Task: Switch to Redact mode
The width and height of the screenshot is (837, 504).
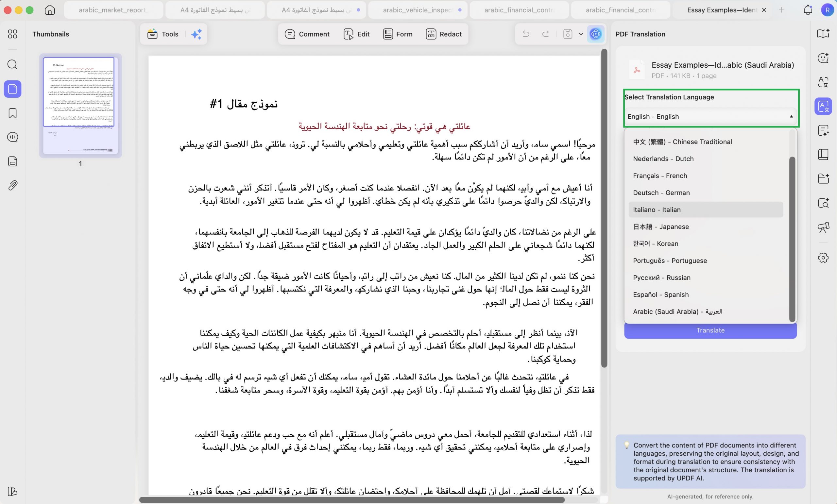Action: (444, 34)
